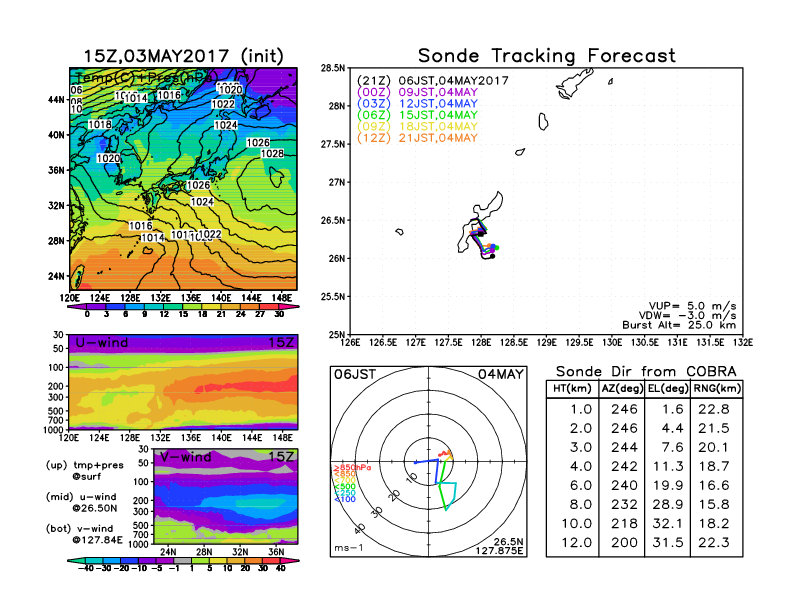Image resolution: width=792 pixels, height=612 pixels.
Task: Click the 'VDW= -3.0 m/s' parameter text
Action: pos(687,316)
